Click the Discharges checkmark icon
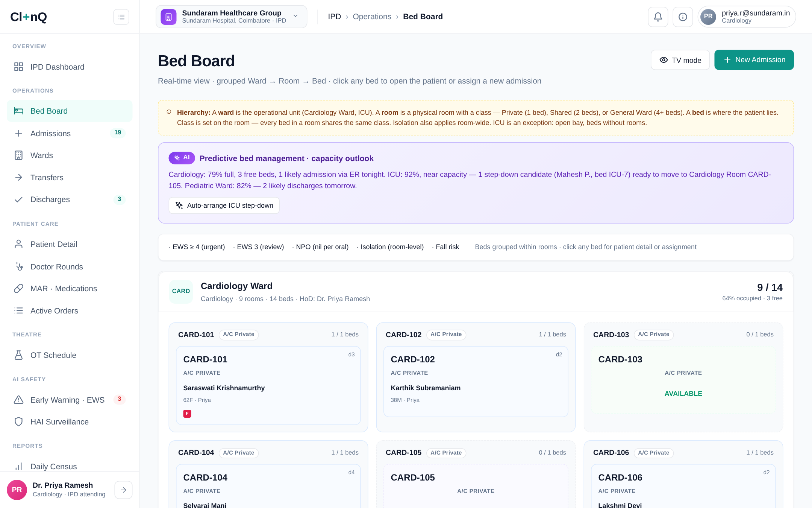 point(18,199)
